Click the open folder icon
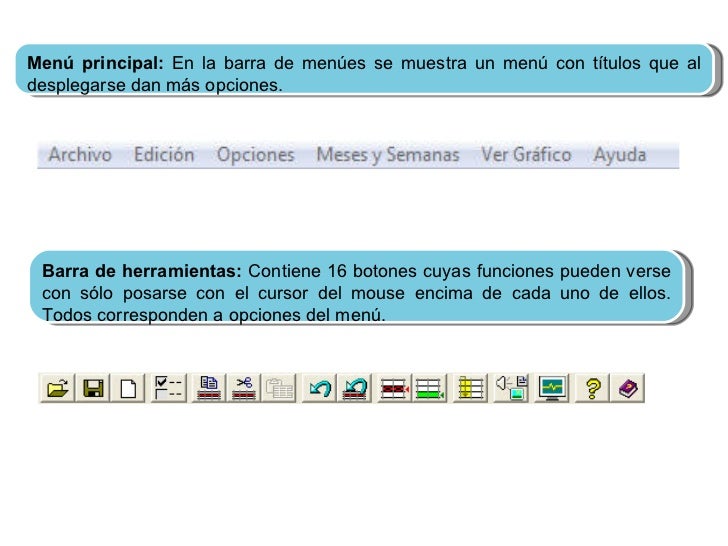 point(58,388)
